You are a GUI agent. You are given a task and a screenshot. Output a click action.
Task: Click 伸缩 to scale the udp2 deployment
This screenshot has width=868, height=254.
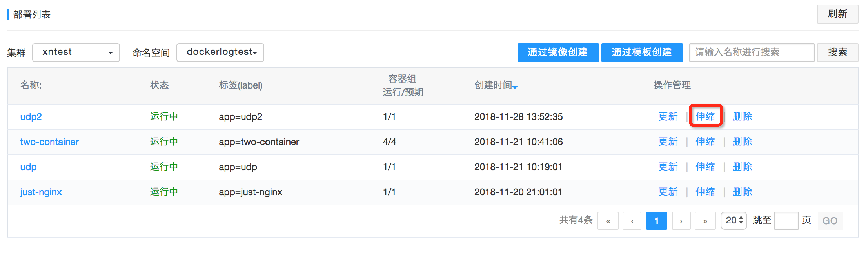pos(705,116)
